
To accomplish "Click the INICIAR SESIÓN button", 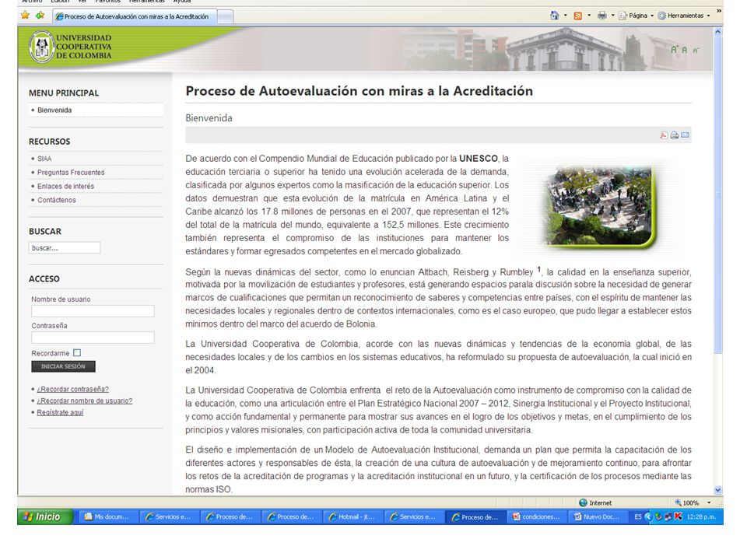I will pyautogui.click(x=63, y=366).
